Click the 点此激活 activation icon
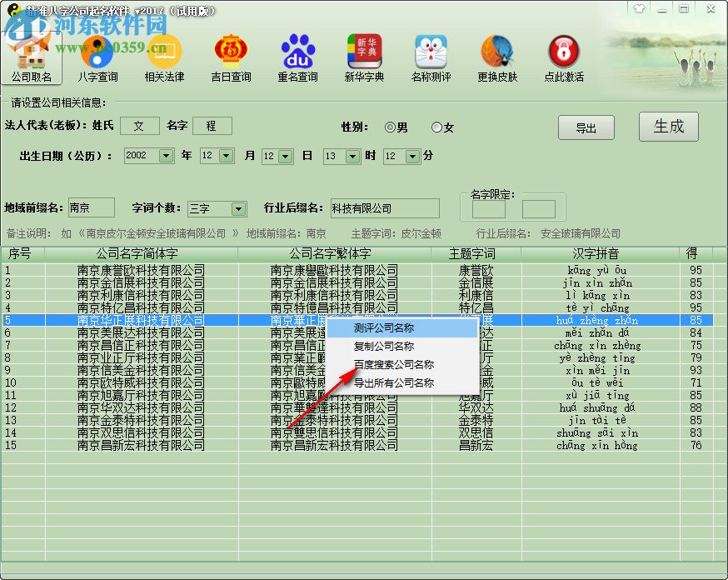 click(x=564, y=56)
